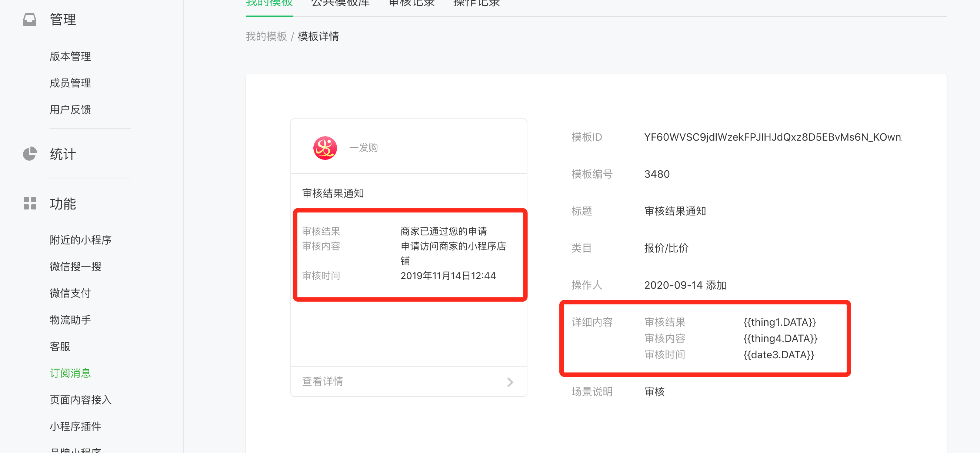The width and height of the screenshot is (980, 453).
Task: Click the 查看详情 chevron arrow
Action: coord(510,382)
